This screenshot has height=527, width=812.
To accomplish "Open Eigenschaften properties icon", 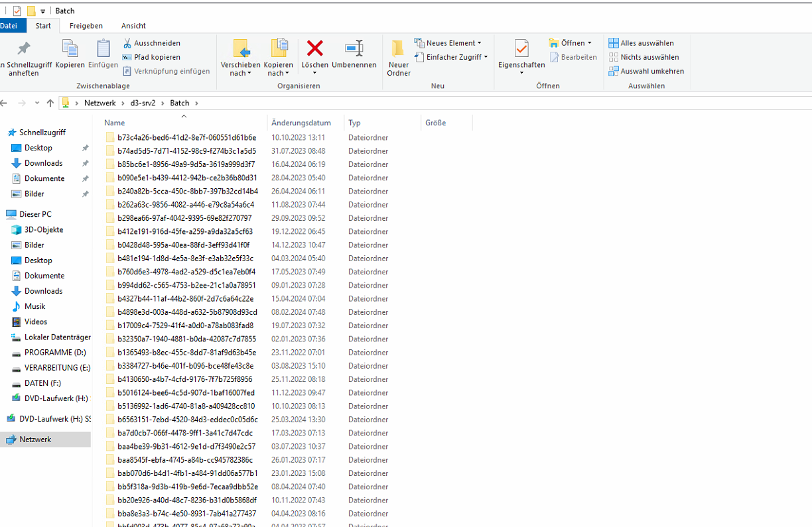I will coord(521,49).
